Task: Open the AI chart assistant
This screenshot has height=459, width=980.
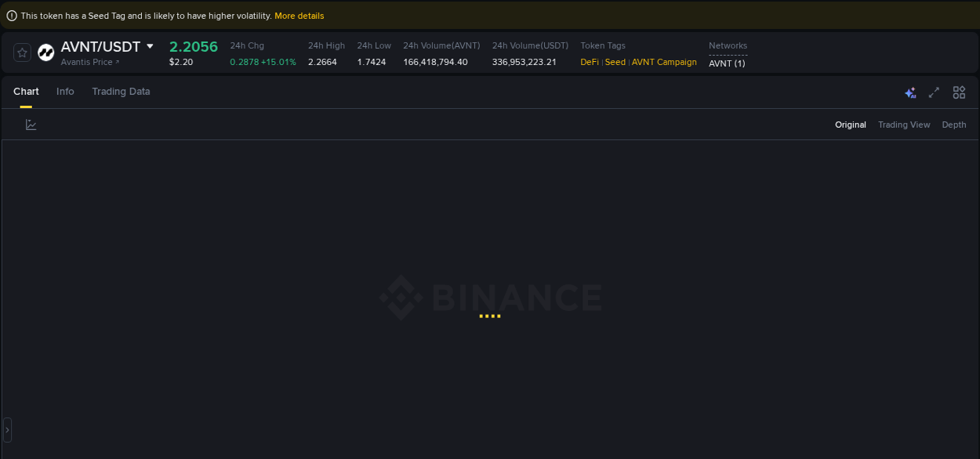Action: tap(910, 92)
